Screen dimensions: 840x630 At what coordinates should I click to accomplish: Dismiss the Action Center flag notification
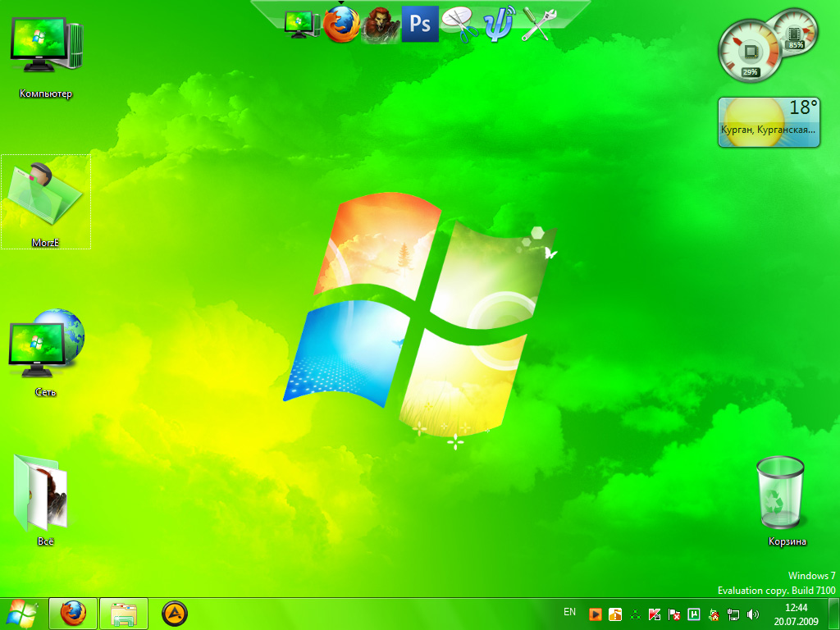[x=674, y=614]
